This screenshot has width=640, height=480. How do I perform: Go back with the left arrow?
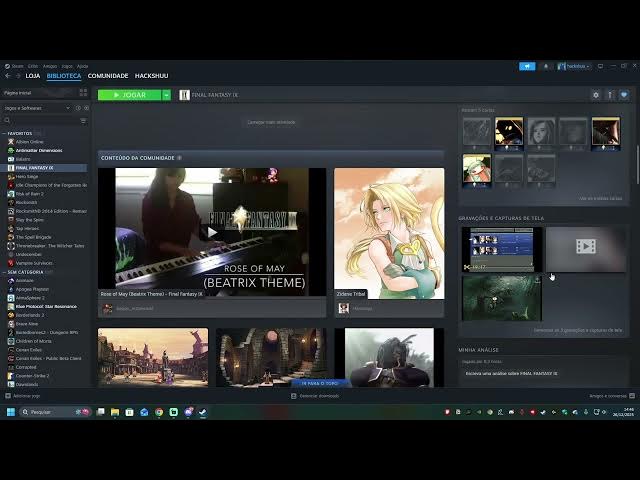pyautogui.click(x=8, y=76)
